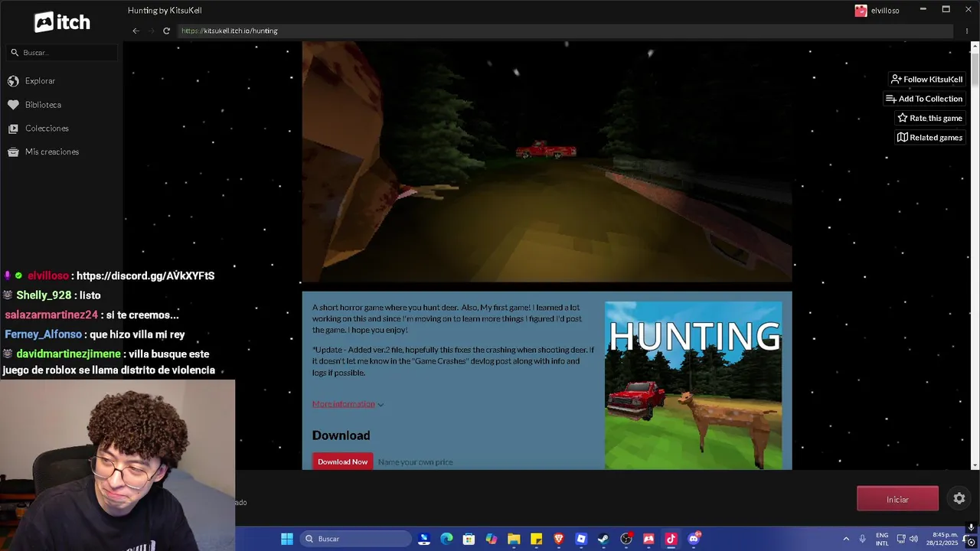Click the Mis creaciones icon
This screenshot has width=980, height=551.
click(x=13, y=152)
